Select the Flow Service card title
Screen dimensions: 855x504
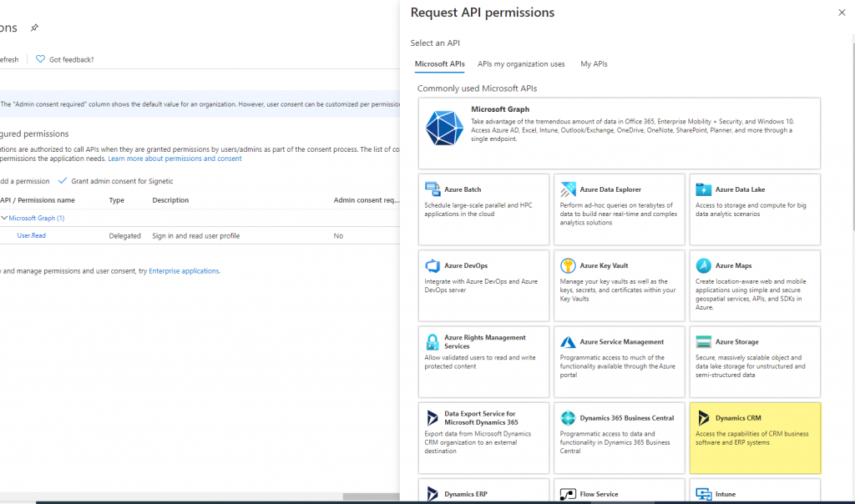(599, 494)
